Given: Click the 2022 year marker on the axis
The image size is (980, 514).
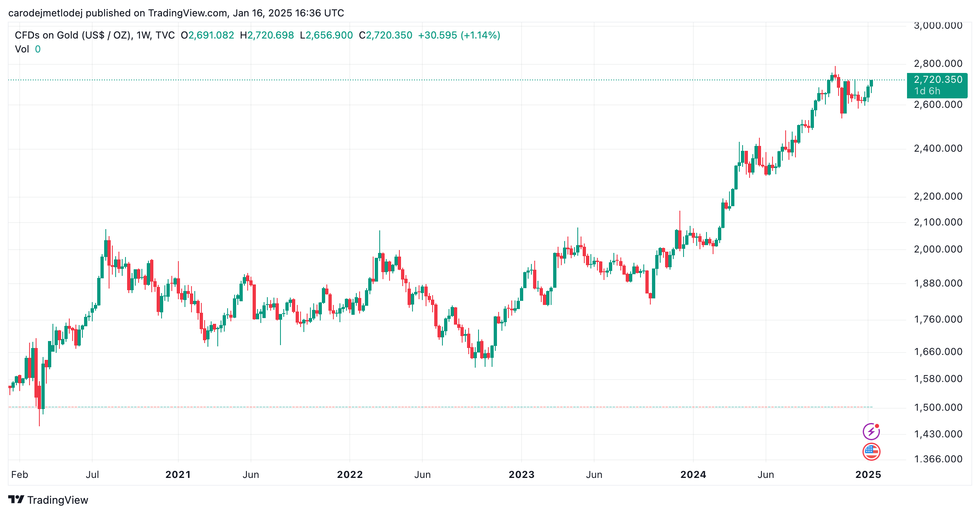Looking at the screenshot, I should (350, 475).
